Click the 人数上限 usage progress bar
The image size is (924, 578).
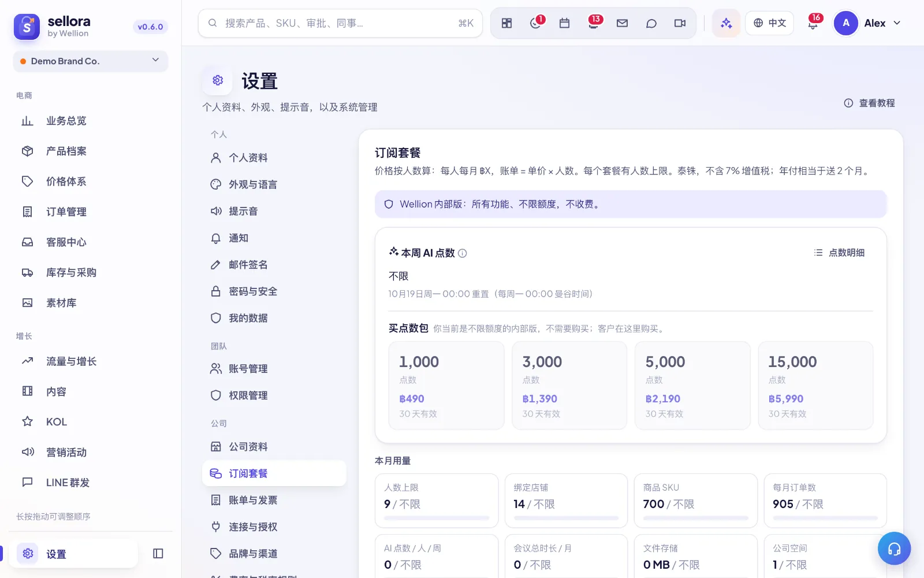pyautogui.click(x=437, y=518)
